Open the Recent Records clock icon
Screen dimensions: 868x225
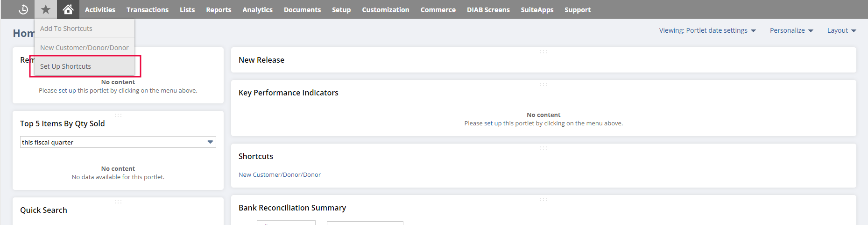click(23, 9)
